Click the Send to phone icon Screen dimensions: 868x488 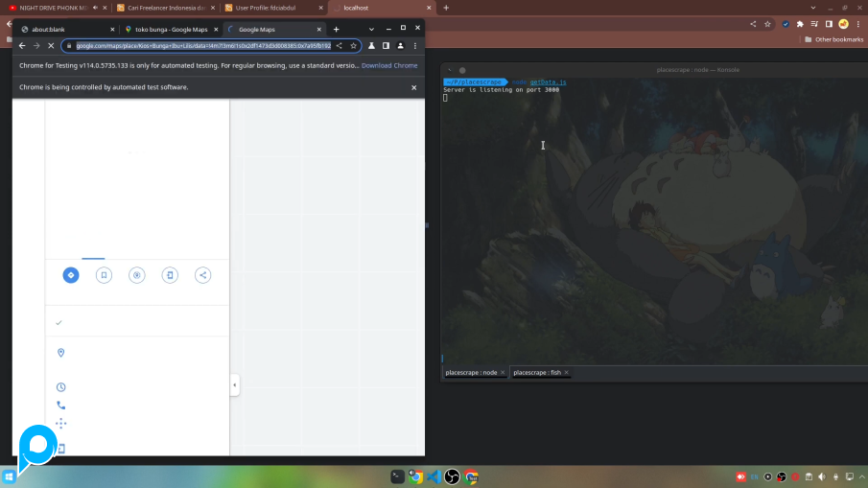coord(170,275)
